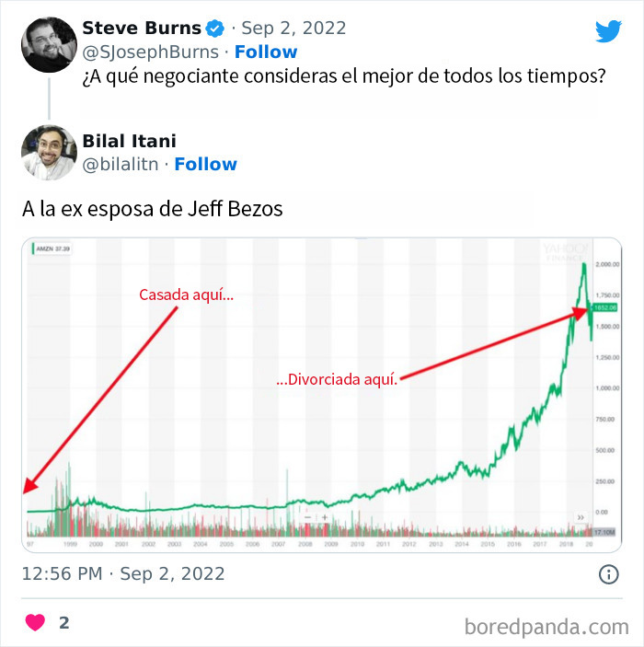This screenshot has height=647, width=644.
Task: Open the tweet info icon
Action: point(609,574)
